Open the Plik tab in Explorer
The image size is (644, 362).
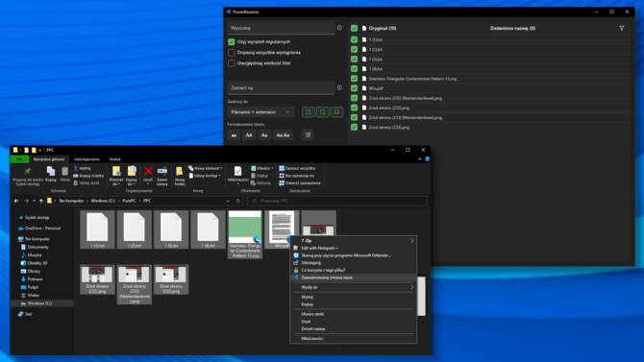[19, 159]
